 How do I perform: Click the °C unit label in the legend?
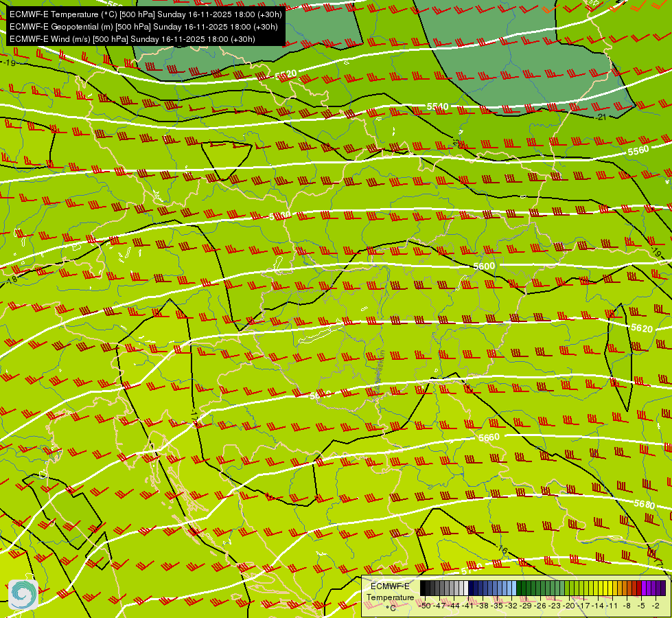point(391,608)
